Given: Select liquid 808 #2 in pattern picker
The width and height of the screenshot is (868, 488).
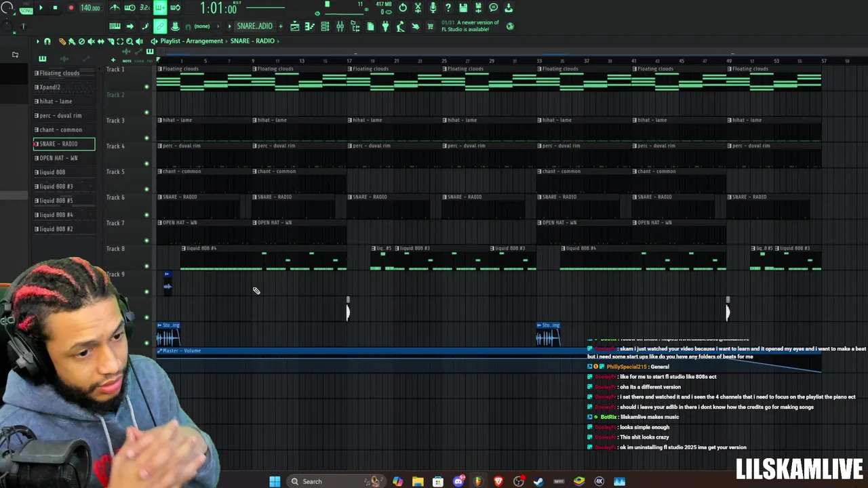Looking at the screenshot, I should (64, 229).
